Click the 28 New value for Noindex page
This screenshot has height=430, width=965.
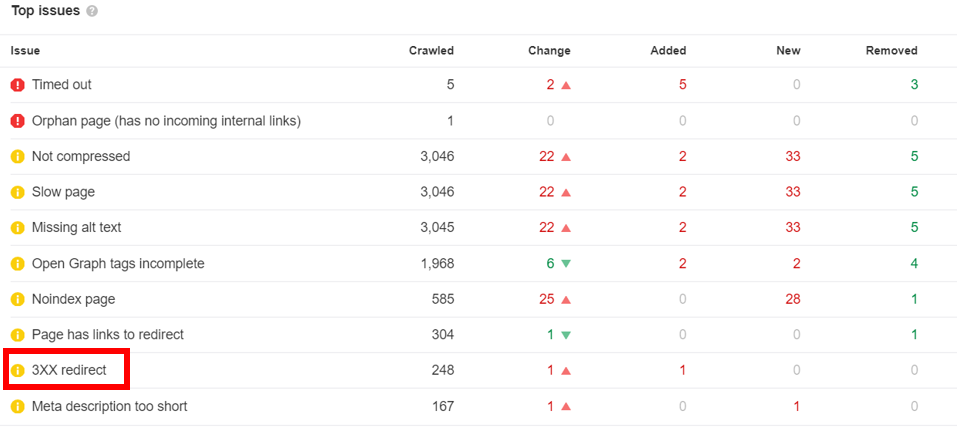792,299
